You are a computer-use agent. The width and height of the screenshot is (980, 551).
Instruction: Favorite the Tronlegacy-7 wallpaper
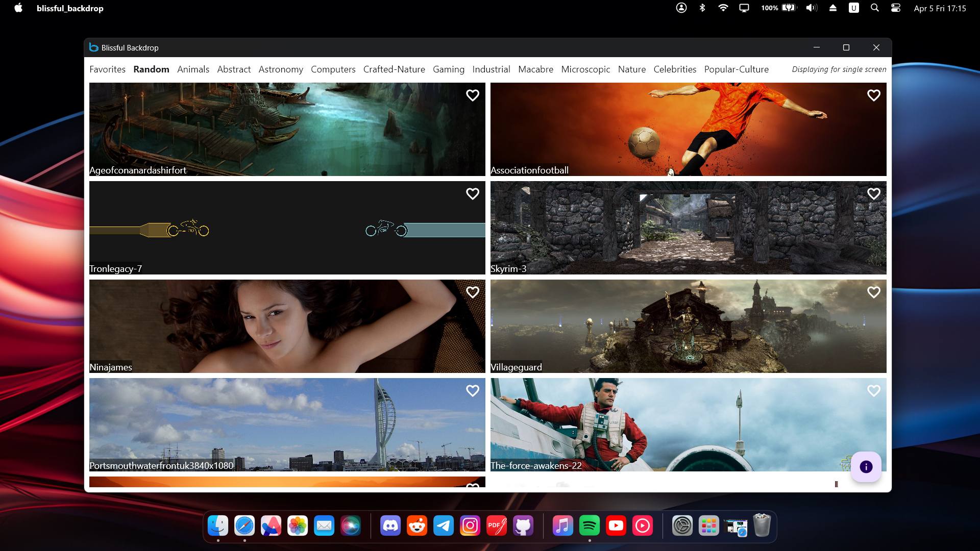click(x=472, y=194)
